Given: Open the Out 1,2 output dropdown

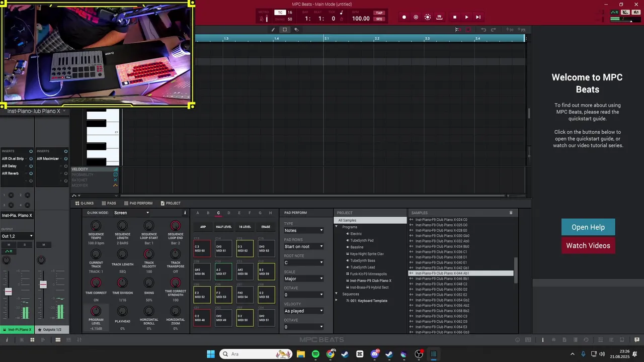Looking at the screenshot, I should tap(17, 236).
